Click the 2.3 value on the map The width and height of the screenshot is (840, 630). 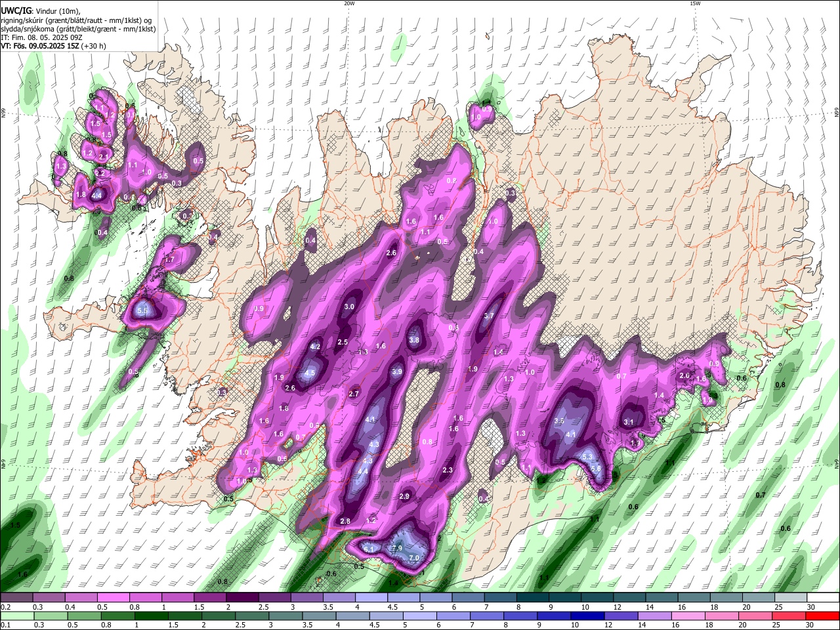(x=448, y=470)
